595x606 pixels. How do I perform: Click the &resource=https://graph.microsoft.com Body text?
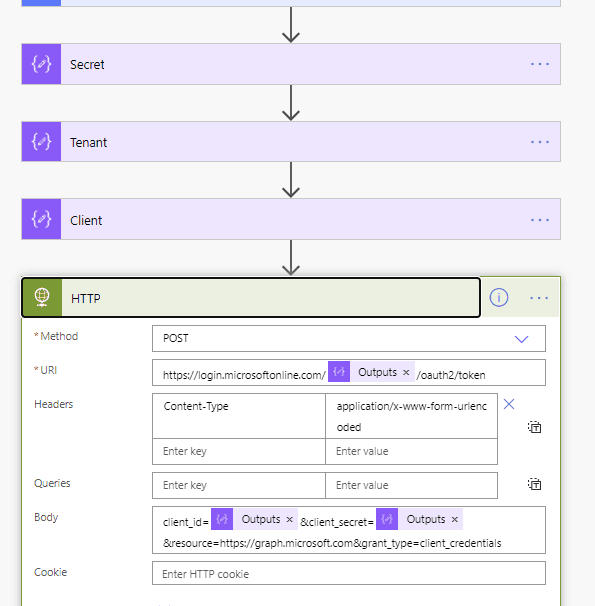click(257, 543)
